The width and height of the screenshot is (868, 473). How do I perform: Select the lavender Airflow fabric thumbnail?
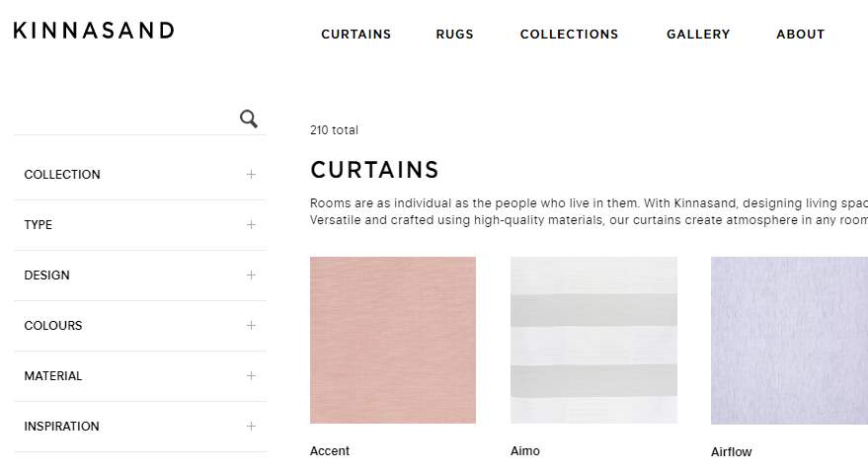point(789,340)
